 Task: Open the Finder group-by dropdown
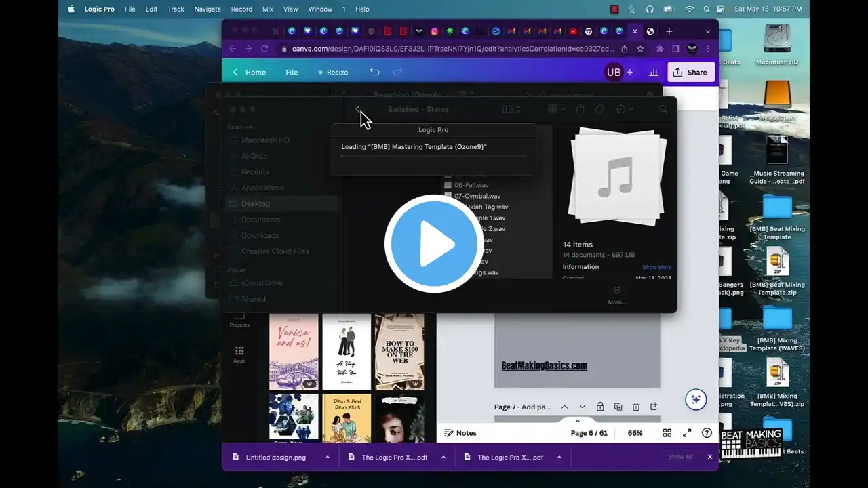point(556,109)
